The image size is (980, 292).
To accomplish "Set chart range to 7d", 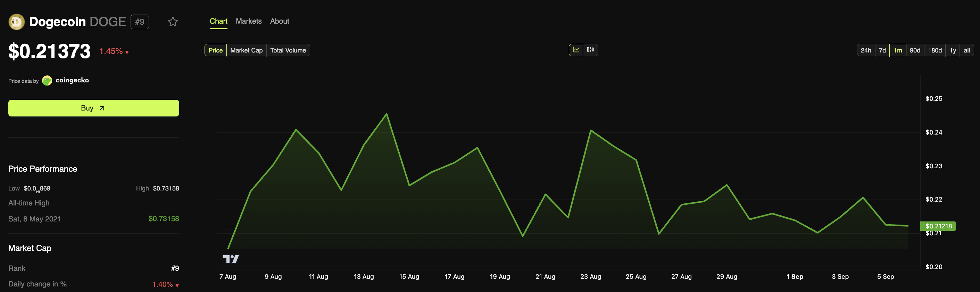I will tap(882, 50).
